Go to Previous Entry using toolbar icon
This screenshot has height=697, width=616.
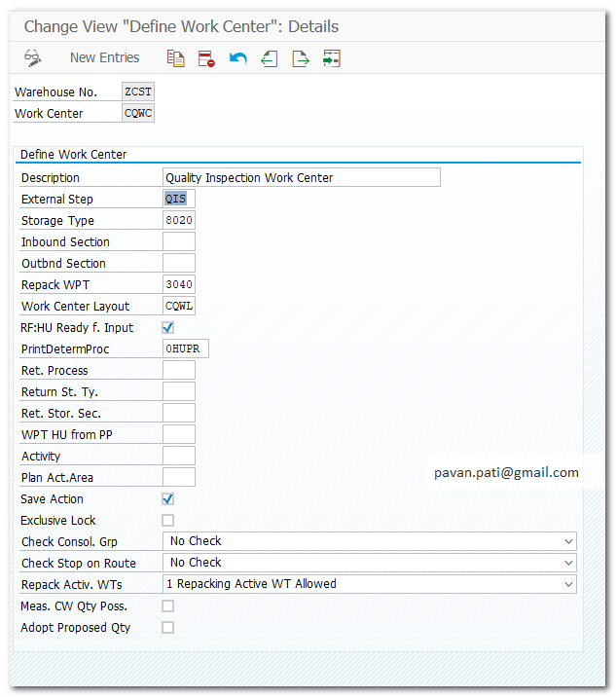tap(270, 58)
